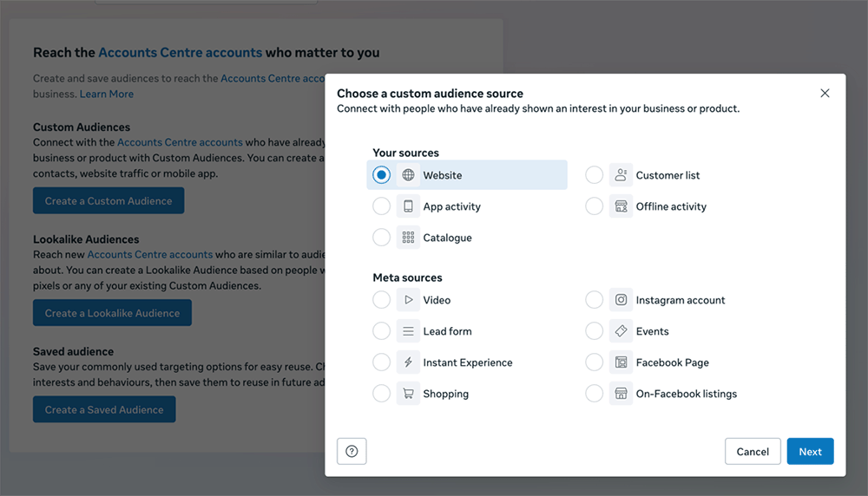Select the On-Facebook listings radio button
This screenshot has height=496, width=868.
click(x=594, y=394)
